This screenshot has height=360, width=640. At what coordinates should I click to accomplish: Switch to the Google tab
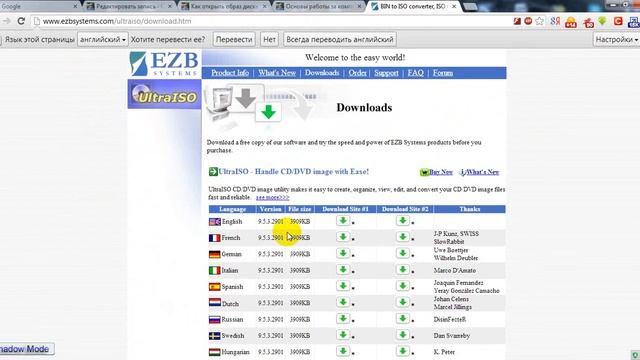[x=39, y=7]
